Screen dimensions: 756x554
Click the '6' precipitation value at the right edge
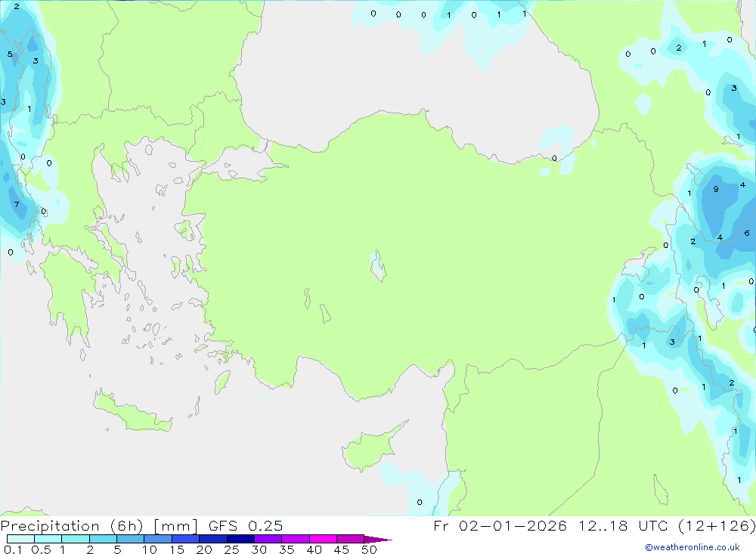pyautogui.click(x=747, y=233)
